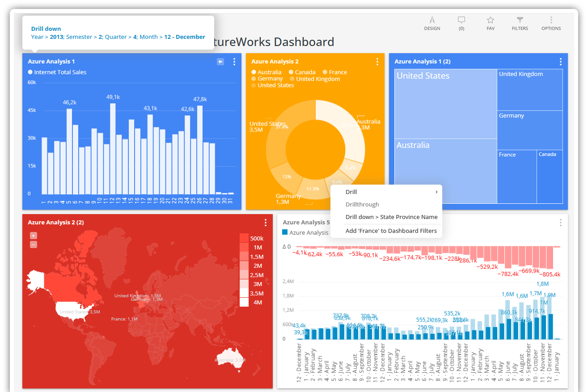Click the 42,6k bar label in sales chart

point(187,109)
